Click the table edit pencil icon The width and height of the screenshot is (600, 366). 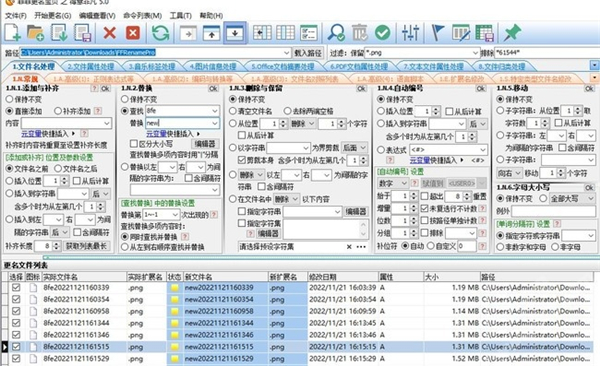[x=461, y=33]
